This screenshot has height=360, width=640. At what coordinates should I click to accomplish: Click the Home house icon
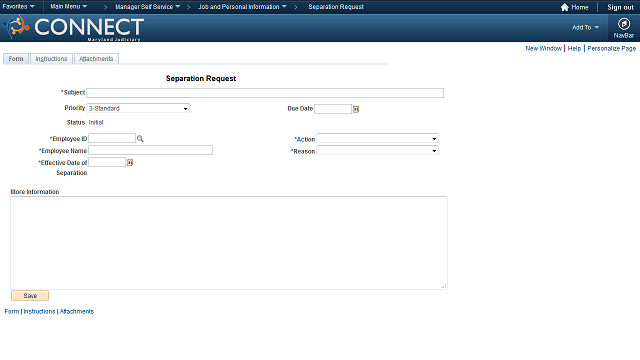tap(564, 7)
